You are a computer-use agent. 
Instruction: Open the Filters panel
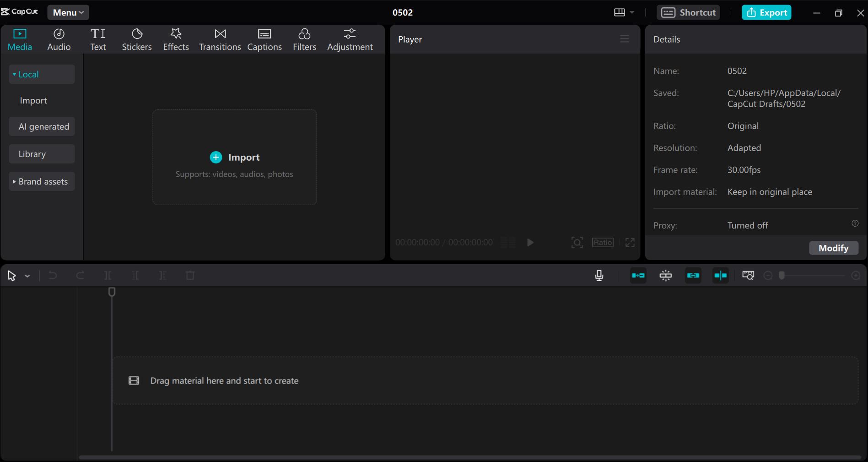[304, 39]
